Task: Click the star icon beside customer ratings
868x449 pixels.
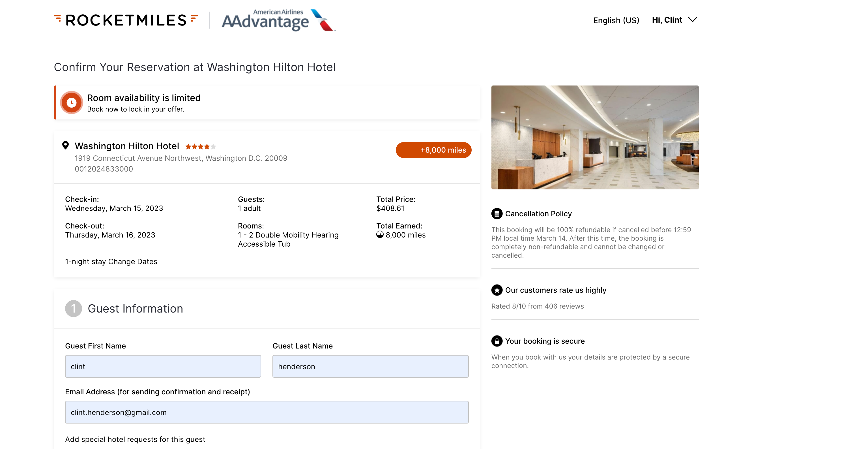Action: [497, 290]
